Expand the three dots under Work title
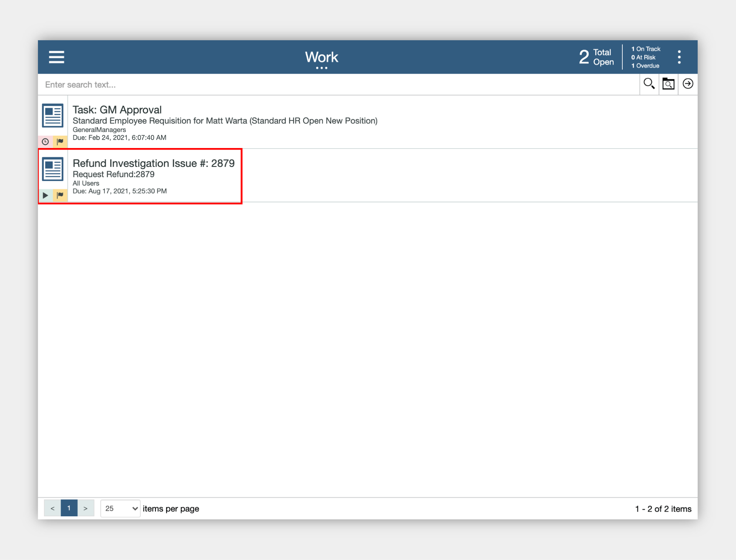 coord(322,68)
